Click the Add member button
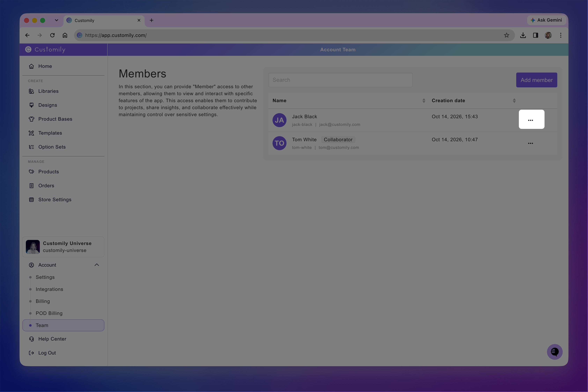The height and width of the screenshot is (392, 588). (x=536, y=80)
